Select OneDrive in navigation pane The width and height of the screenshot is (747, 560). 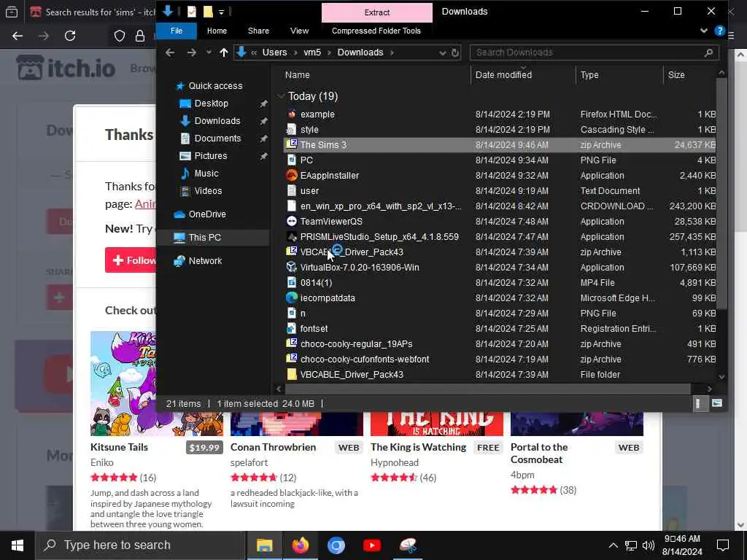pyautogui.click(x=206, y=214)
